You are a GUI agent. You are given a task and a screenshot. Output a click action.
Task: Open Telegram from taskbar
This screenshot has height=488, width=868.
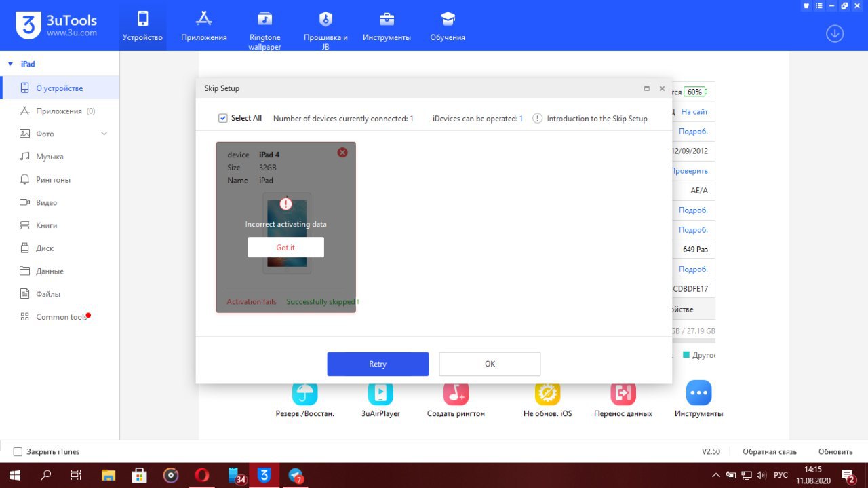[296, 475]
